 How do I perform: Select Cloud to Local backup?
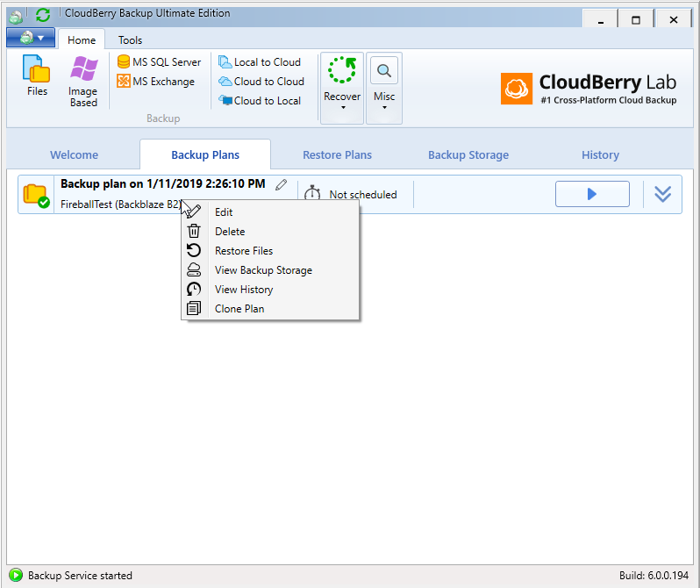tap(260, 101)
